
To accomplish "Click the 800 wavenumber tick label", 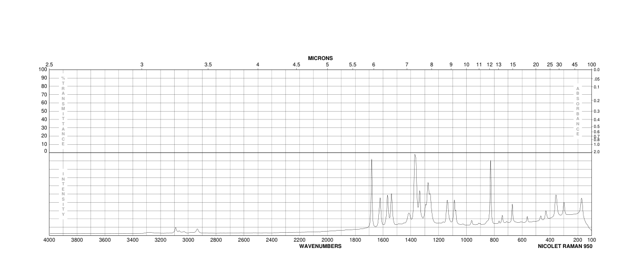I will 494,241.
